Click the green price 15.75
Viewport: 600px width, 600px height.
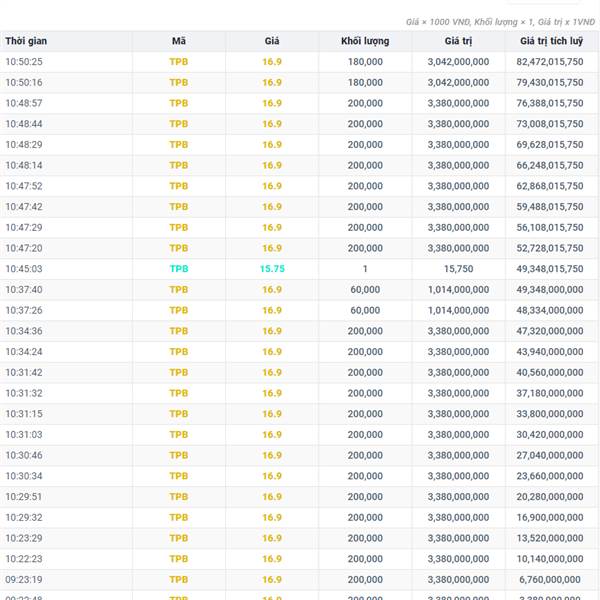(x=272, y=269)
